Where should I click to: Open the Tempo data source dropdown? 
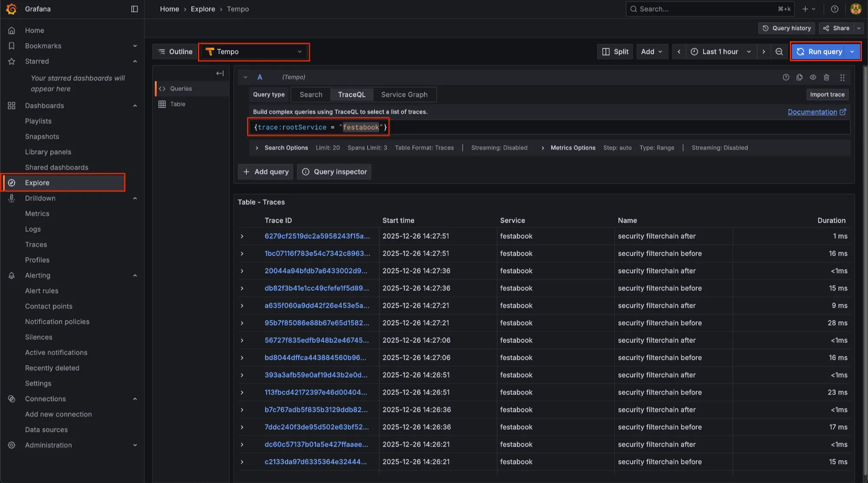(x=254, y=52)
